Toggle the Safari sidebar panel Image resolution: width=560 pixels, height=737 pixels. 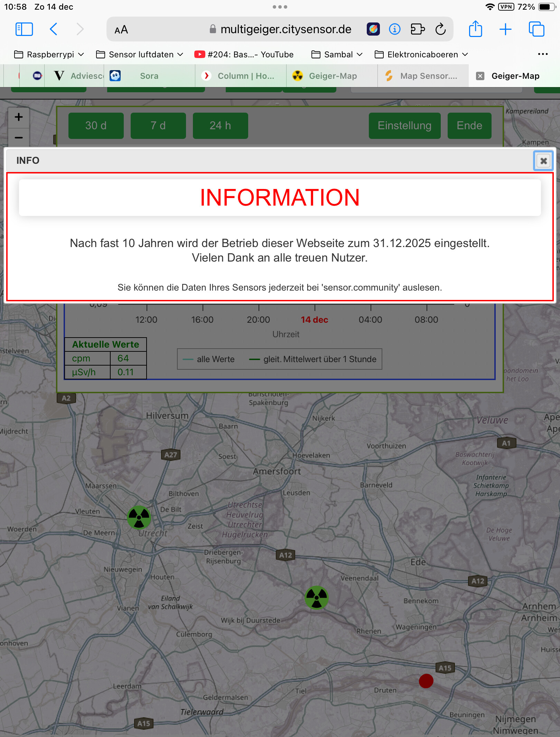pyautogui.click(x=24, y=29)
